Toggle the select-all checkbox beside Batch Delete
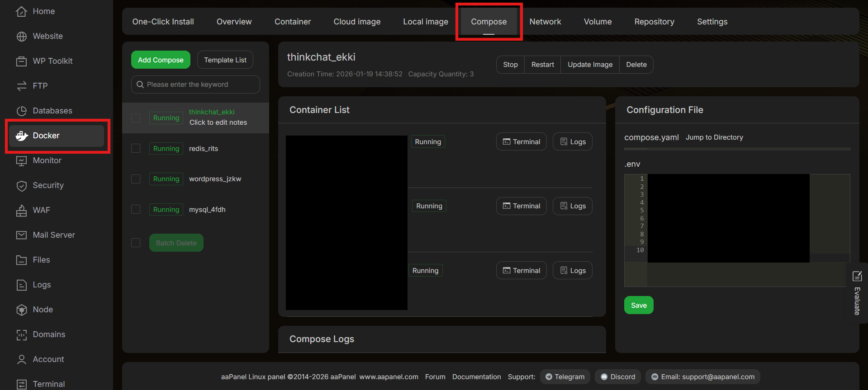 (x=136, y=243)
